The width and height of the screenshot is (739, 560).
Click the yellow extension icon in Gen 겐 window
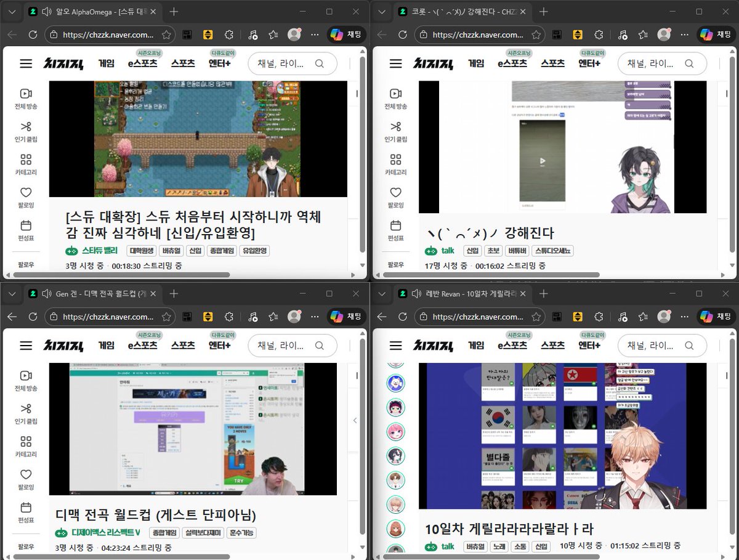tap(208, 317)
